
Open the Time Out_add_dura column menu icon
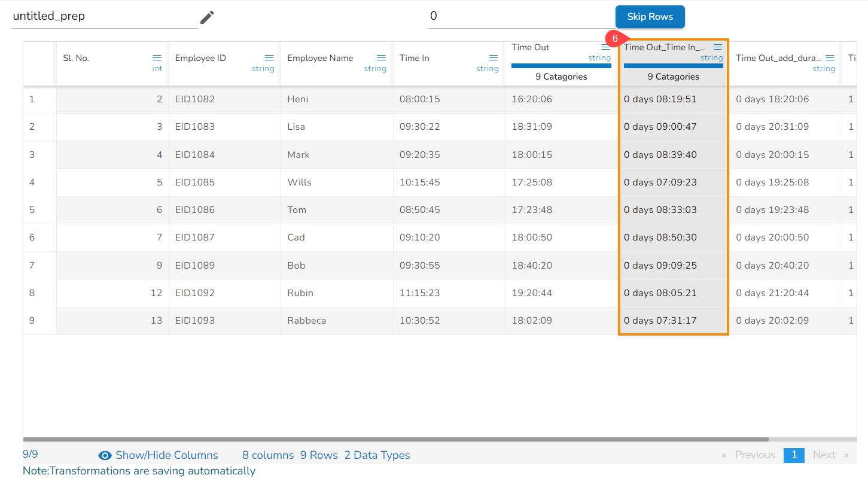click(830, 58)
